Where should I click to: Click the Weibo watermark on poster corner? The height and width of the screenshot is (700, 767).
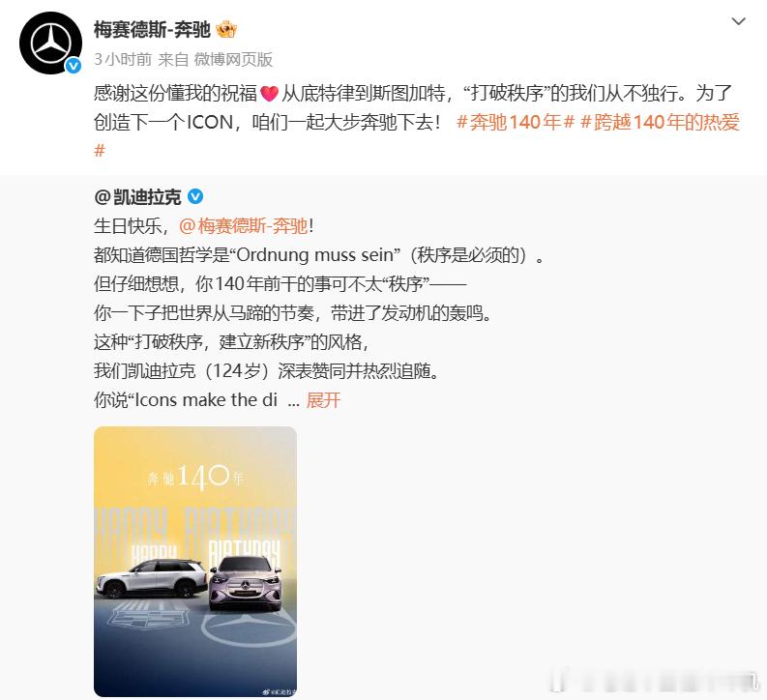pyautogui.click(x=280, y=691)
